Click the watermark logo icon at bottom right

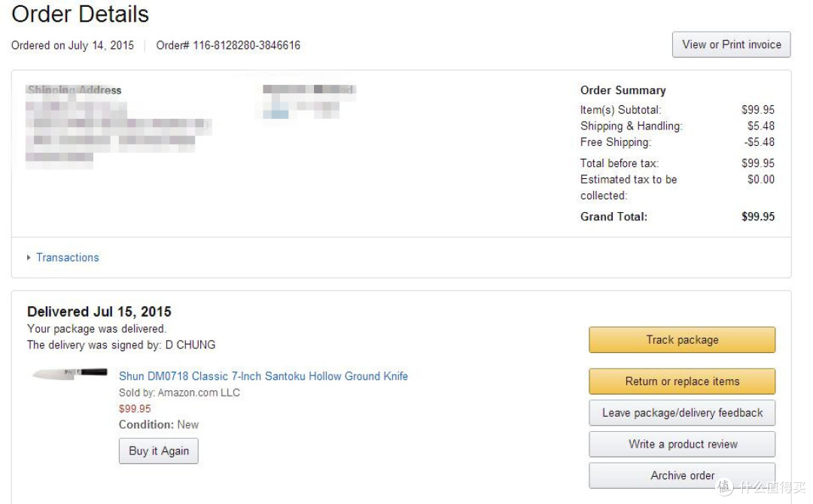coord(724,487)
